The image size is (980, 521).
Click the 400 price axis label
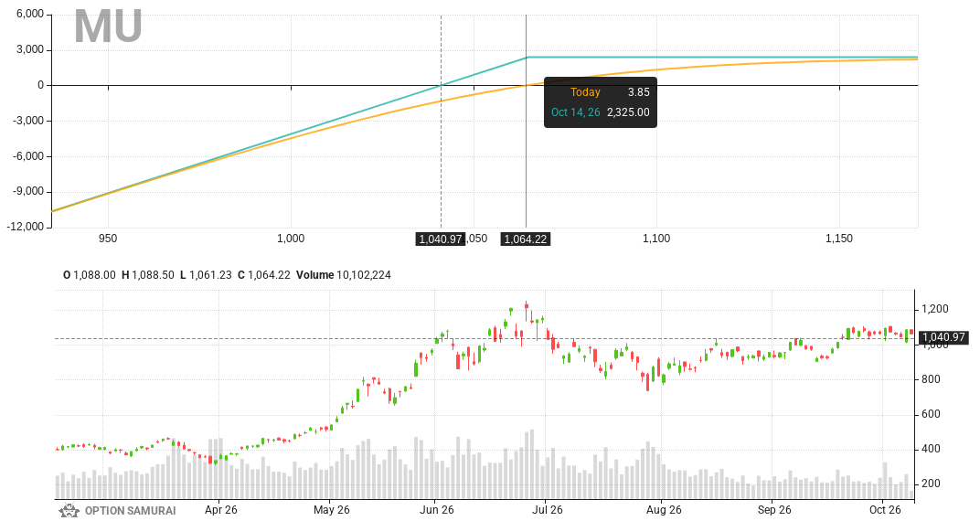(931, 449)
